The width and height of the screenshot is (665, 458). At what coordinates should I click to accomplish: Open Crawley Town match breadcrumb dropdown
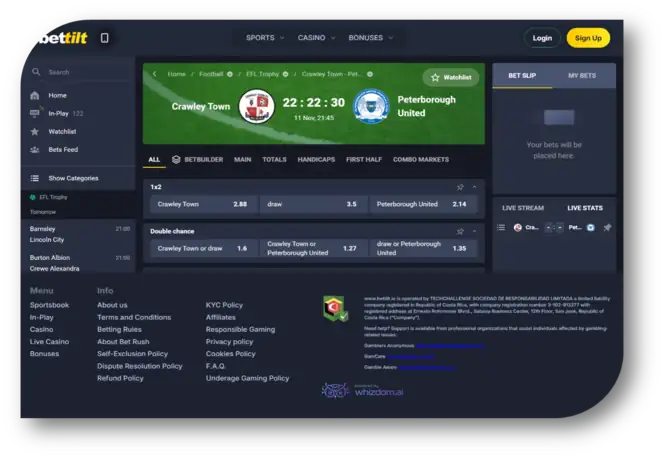(370, 74)
